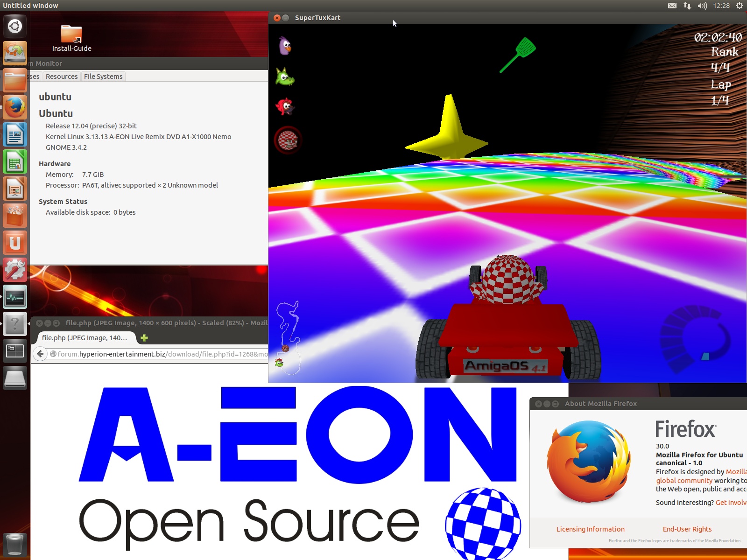This screenshot has height=560, width=747.
Task: Open the Files manager in the dock
Action: click(x=15, y=80)
